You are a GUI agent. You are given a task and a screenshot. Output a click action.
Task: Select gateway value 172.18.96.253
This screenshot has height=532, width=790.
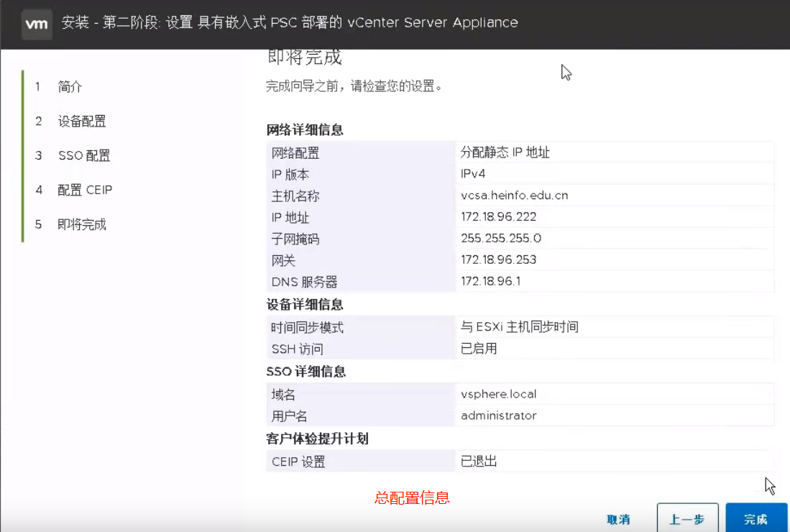tap(498, 260)
